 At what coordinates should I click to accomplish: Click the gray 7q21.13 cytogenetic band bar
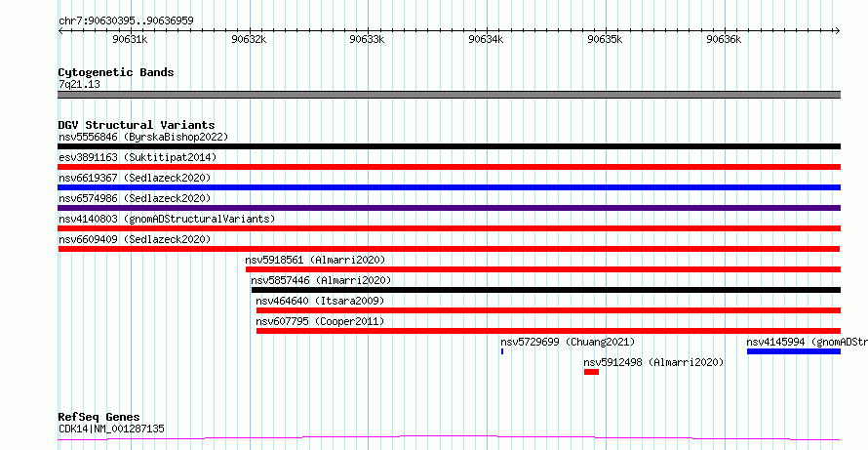(x=449, y=95)
